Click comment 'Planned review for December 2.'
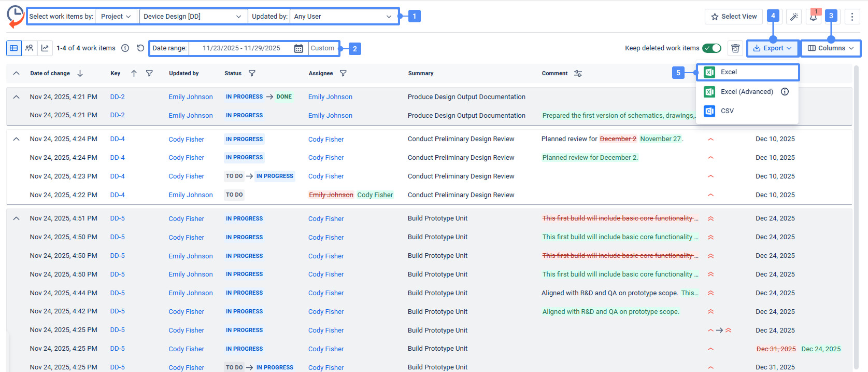Viewport: 868px width, 372px height. [x=590, y=158]
